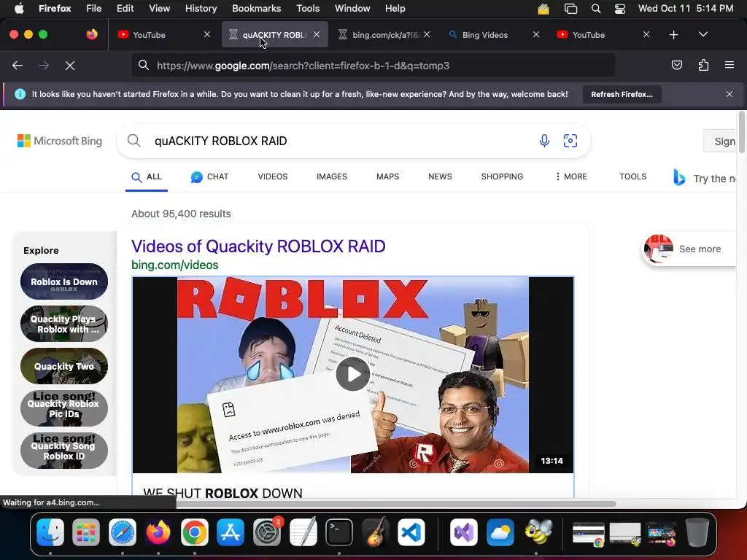Select the MAPS search tab

click(387, 176)
